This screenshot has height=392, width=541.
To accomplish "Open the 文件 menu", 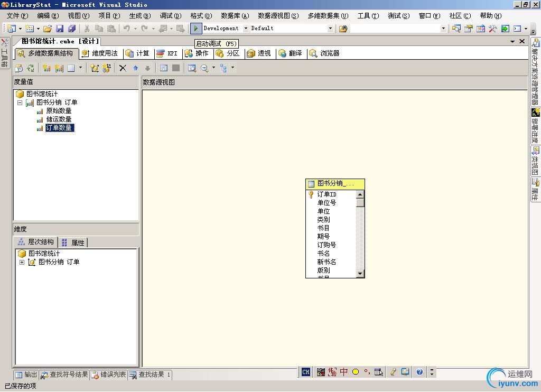I will point(17,16).
